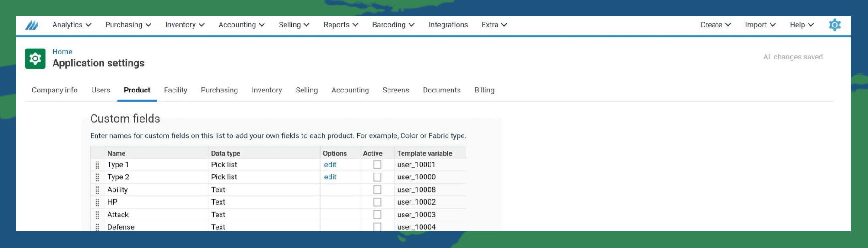Click the HP name cell
868x248 pixels.
click(x=156, y=202)
